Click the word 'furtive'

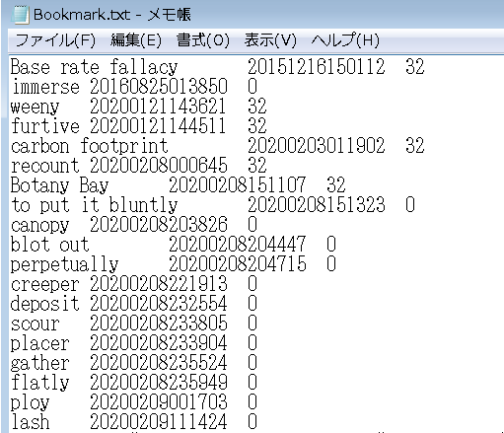[45, 126]
